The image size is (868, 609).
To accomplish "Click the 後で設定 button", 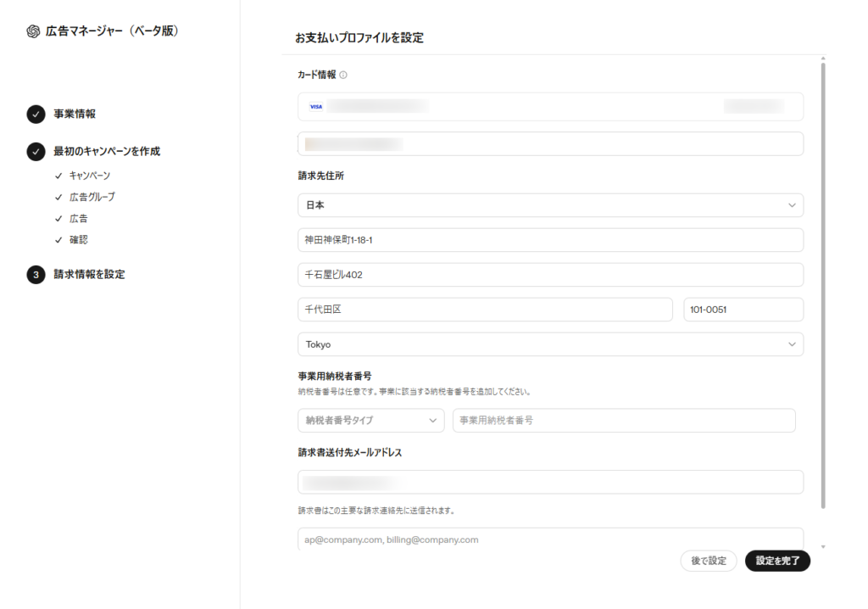I will pyautogui.click(x=708, y=561).
